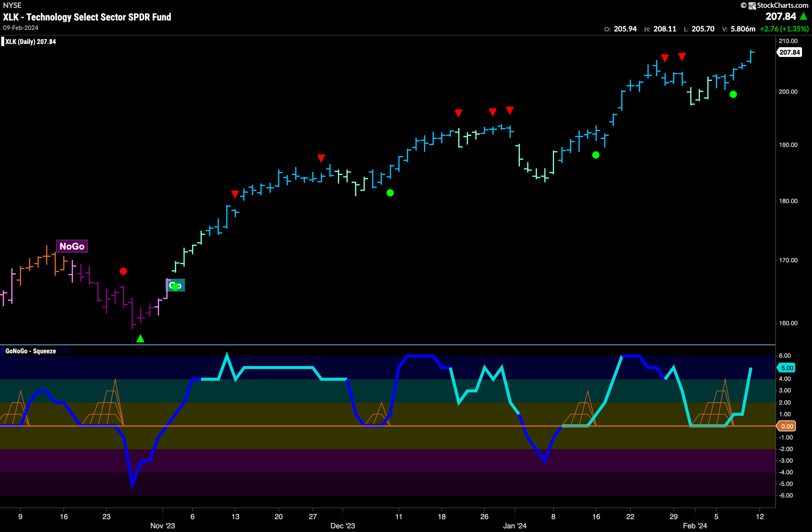Click the red circle marker near October low
812x532 pixels.
coord(123,271)
